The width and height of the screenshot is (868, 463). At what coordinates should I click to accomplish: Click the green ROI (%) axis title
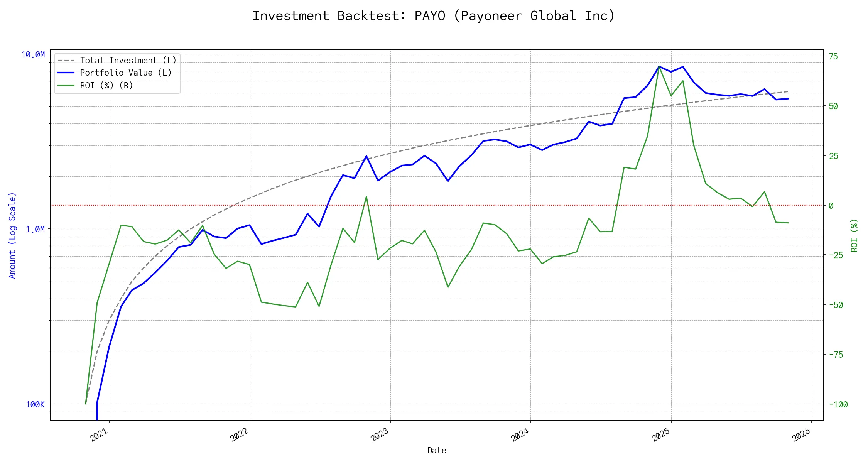coord(854,235)
